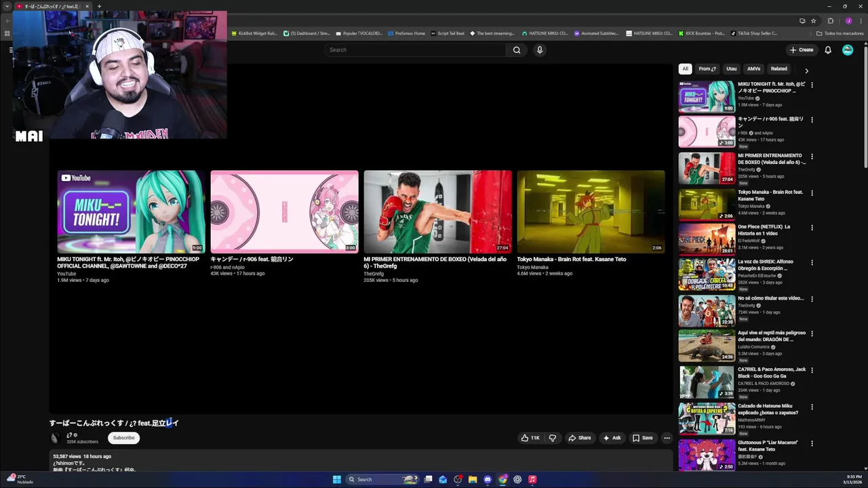Play Tokyo Manaka Brain Rot endscreen thumbnail
Screen dimensions: 868x488
[591, 211]
